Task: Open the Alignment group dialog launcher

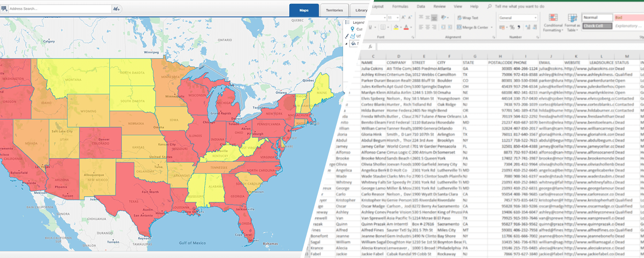Action: pos(494,37)
